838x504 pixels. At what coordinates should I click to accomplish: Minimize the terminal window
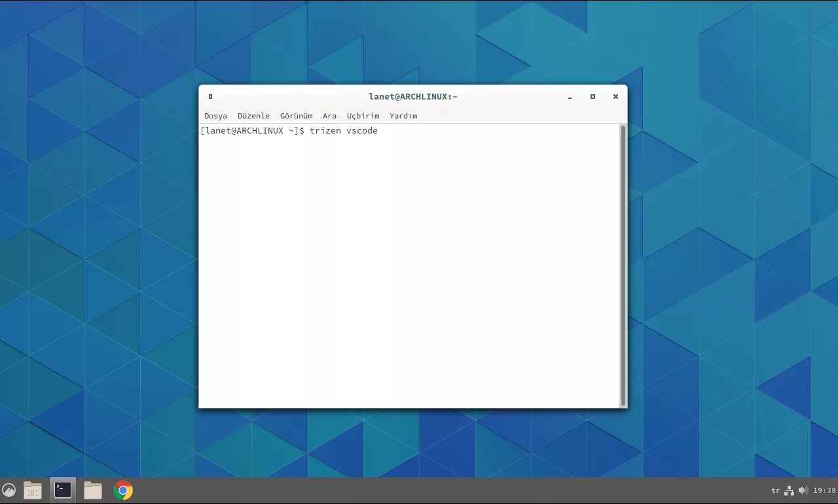[570, 97]
